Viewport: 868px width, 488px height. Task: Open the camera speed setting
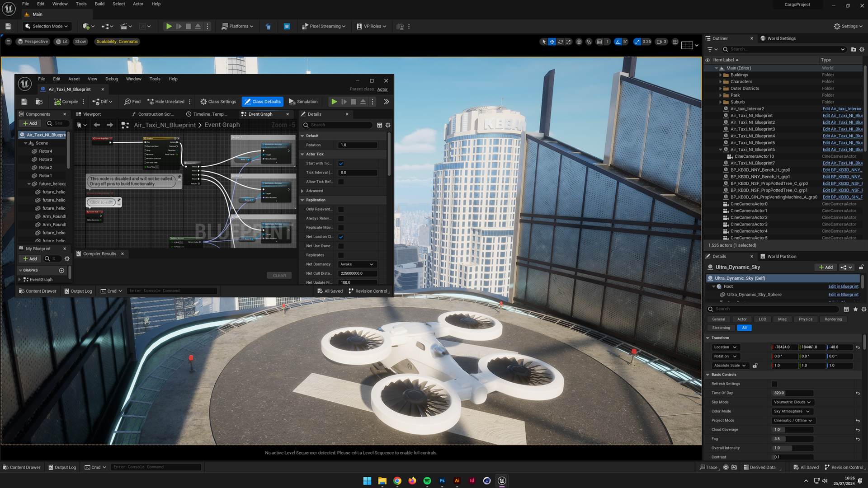pos(662,42)
